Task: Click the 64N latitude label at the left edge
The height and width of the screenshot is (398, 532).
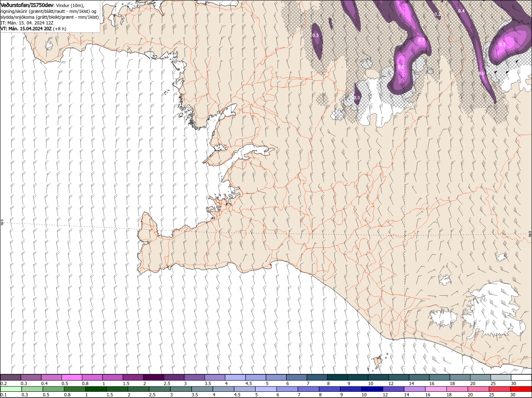Action: [2, 223]
